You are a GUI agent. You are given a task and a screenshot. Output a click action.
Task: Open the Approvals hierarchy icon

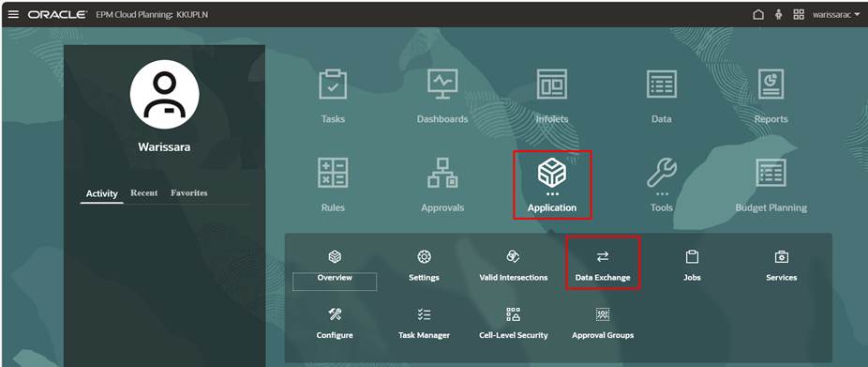point(442,173)
